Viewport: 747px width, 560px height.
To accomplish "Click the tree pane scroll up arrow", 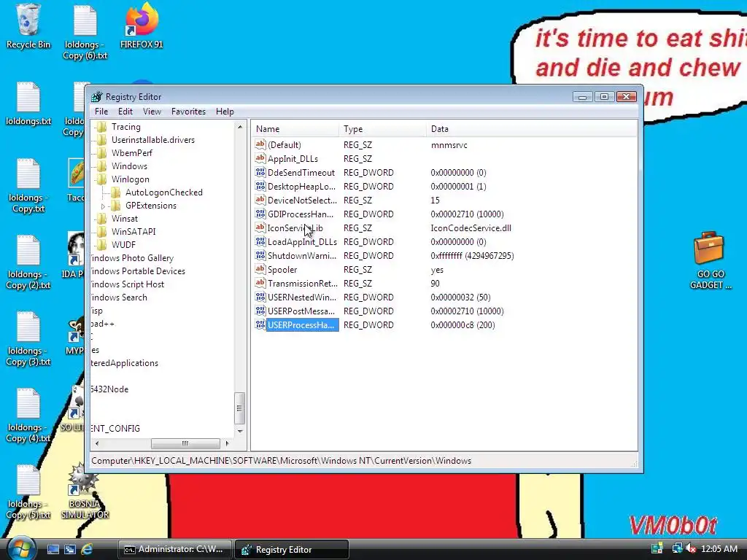I will [240, 127].
